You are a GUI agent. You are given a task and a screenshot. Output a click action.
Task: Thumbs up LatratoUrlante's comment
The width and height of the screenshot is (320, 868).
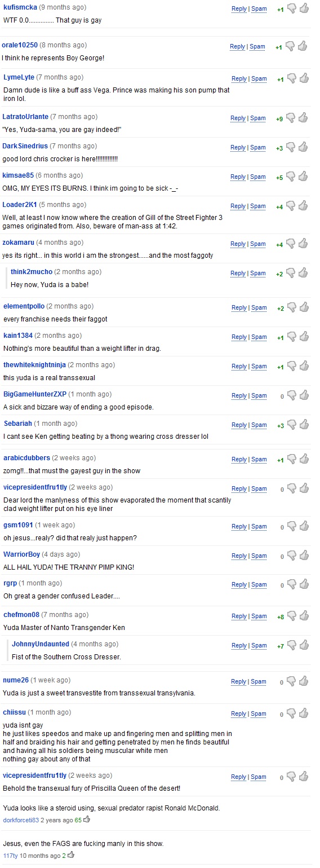(x=304, y=118)
